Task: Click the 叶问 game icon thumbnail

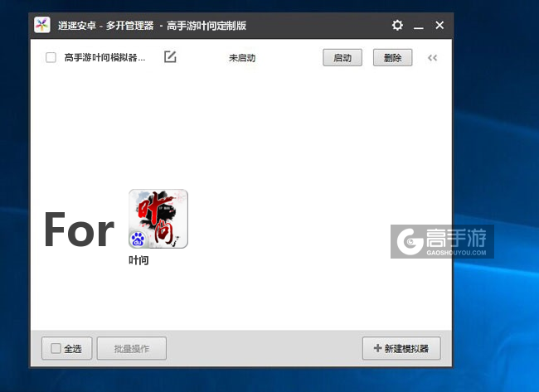Action: pyautogui.click(x=158, y=219)
